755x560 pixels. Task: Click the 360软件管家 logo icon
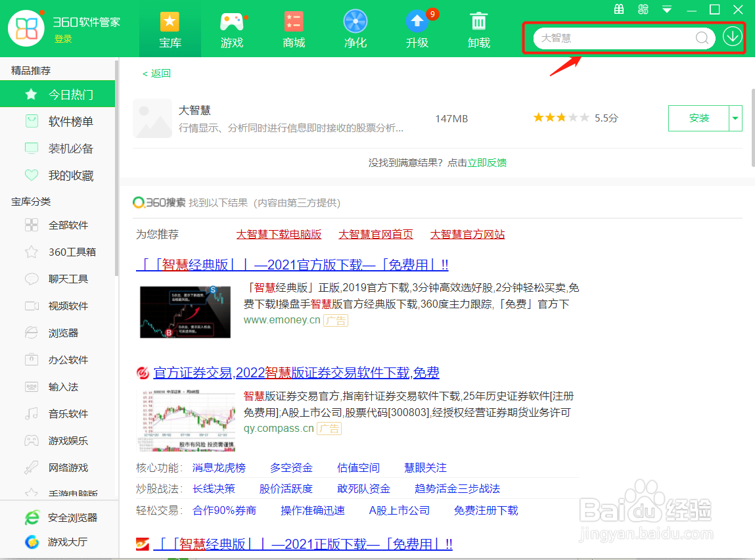coord(26,28)
